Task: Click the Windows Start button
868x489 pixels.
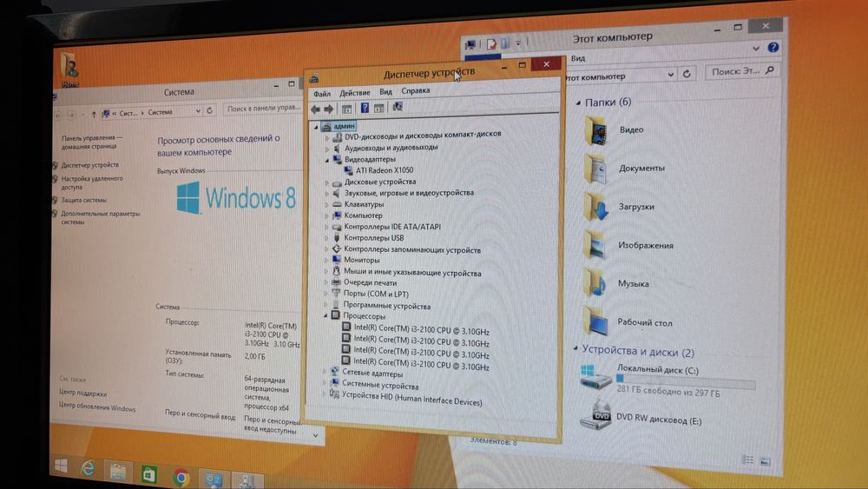Action: tap(62, 466)
